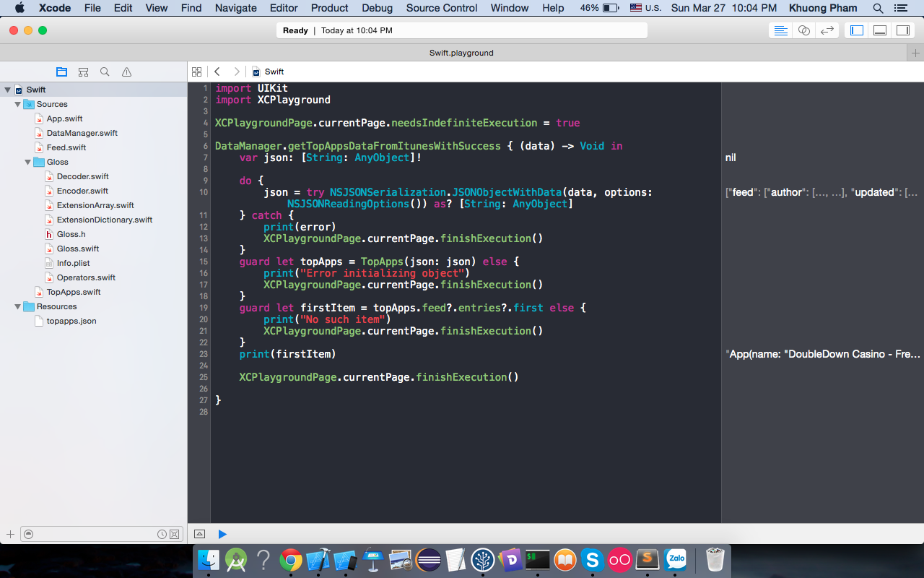
Task: Open the Product menu
Action: tap(330, 8)
